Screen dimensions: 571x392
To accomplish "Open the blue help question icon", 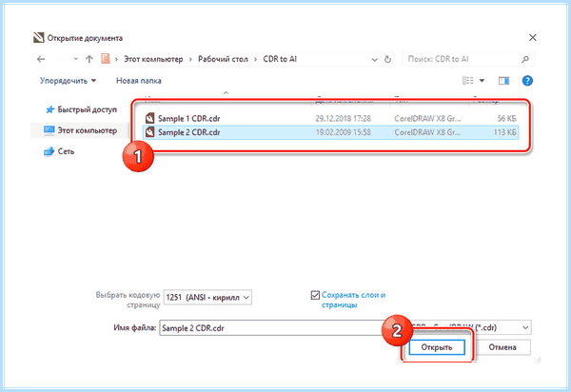I will tap(527, 81).
